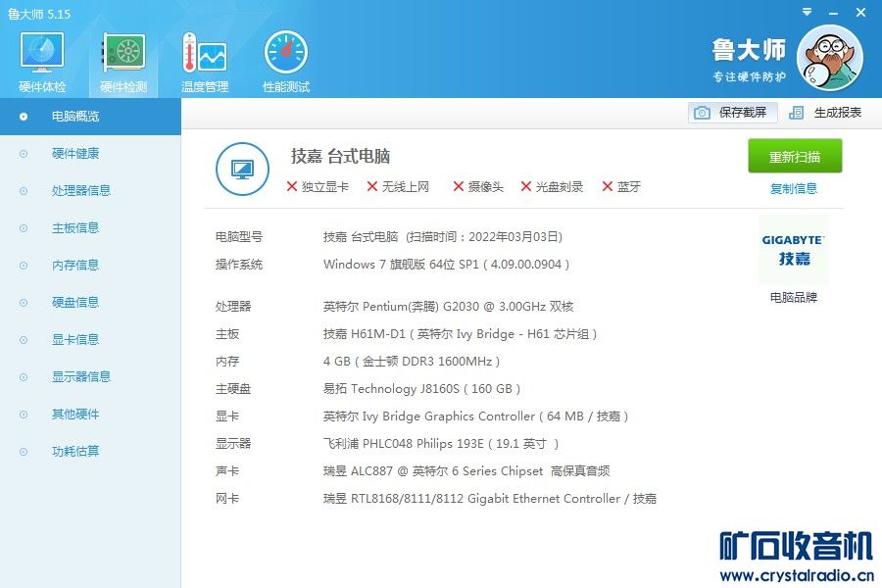Click the Pentium G2030 @ 3.00GHz processor value
882x588 pixels.
[x=448, y=307]
